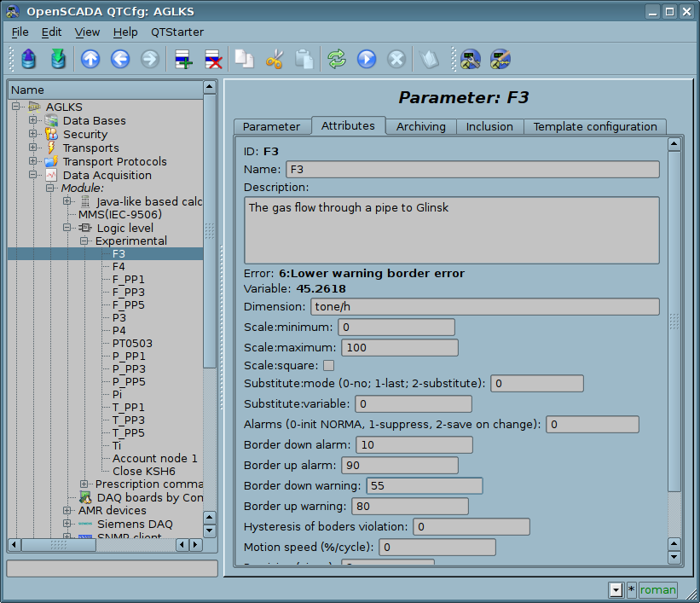The width and height of the screenshot is (700, 603).
Task: Click the Scale:maximum input field
Action: [400, 348]
